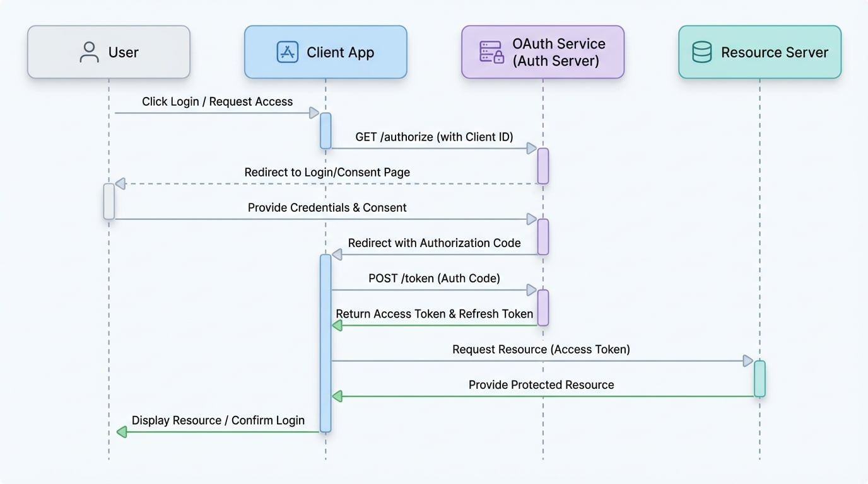
Task: Click the green arrowhead on 'Return Access Token & Refresh Token'
Action: [336, 325]
